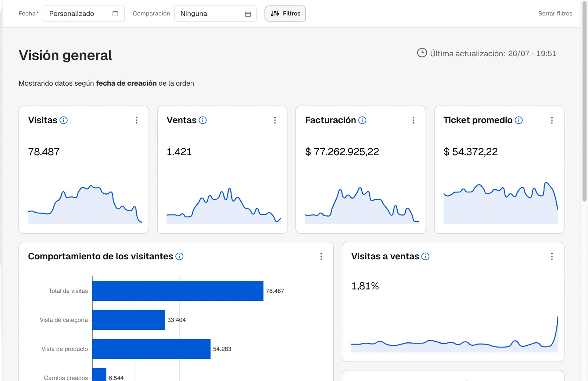Click the calendar icon in Fecha field
The image size is (588, 381).
115,14
